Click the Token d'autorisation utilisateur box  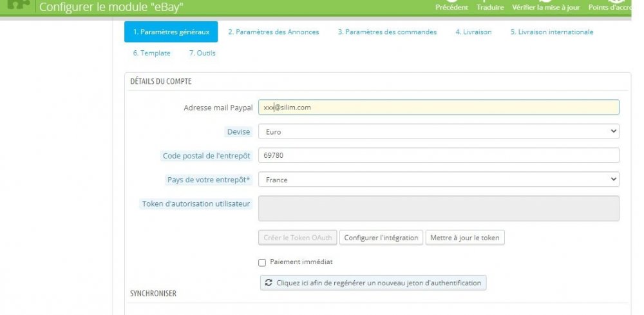[x=439, y=208]
